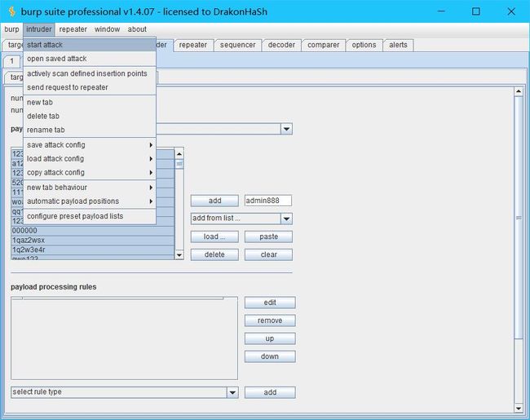Click add button next to admin888 field
530x420 pixels.
pos(214,201)
